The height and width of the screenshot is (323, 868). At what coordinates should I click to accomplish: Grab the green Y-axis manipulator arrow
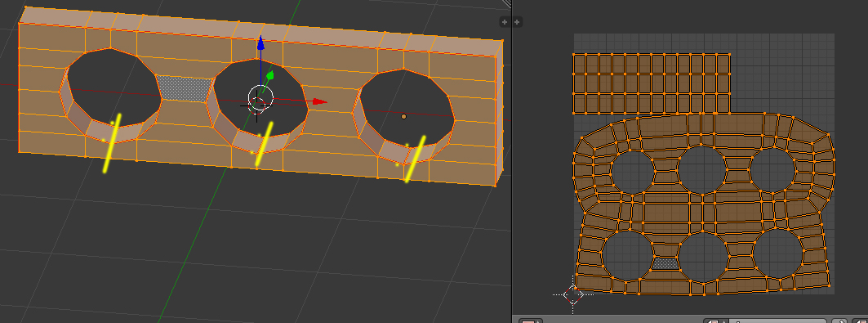click(x=269, y=75)
